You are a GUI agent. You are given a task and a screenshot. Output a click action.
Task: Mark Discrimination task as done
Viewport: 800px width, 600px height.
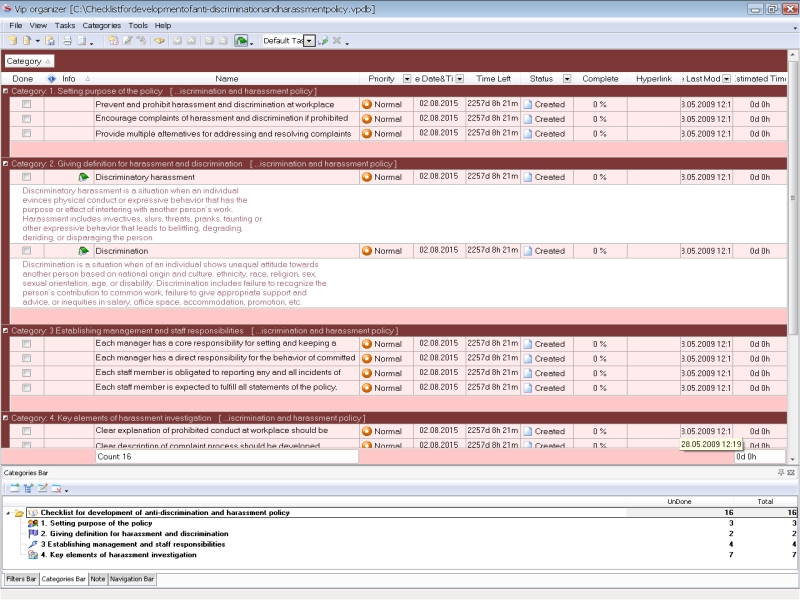pos(27,251)
